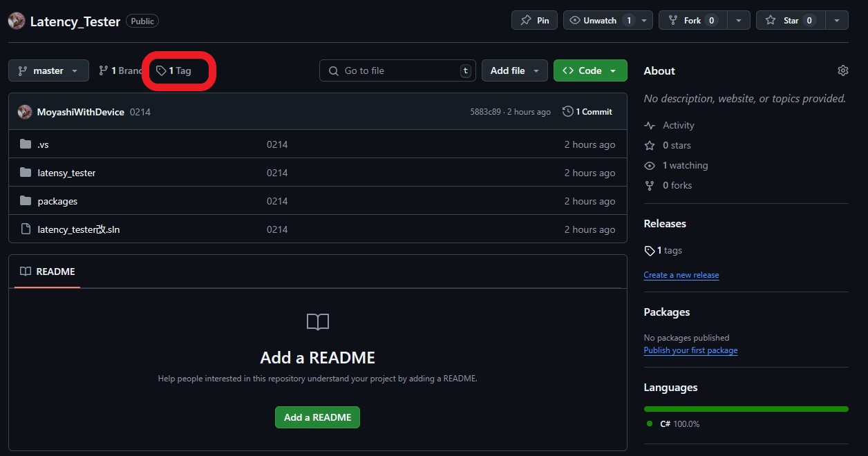Image resolution: width=868 pixels, height=456 pixels.
Task: Open the green Code dropdown
Action: [x=590, y=70]
